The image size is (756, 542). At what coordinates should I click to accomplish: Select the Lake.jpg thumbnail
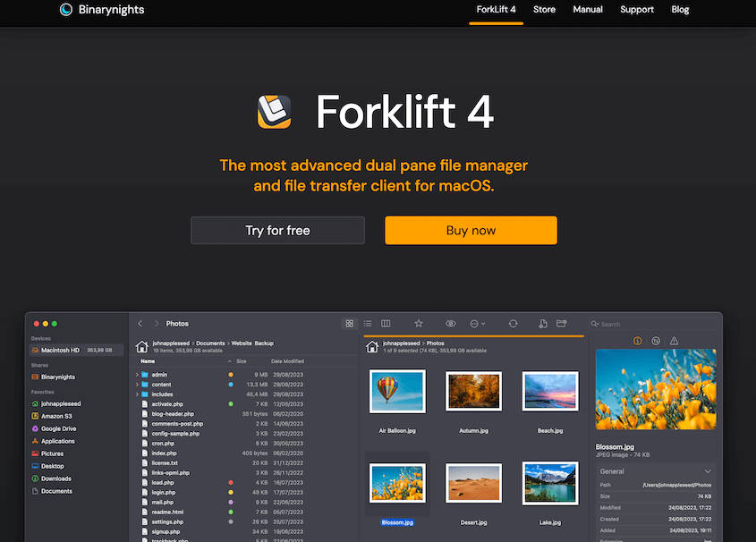[550, 483]
